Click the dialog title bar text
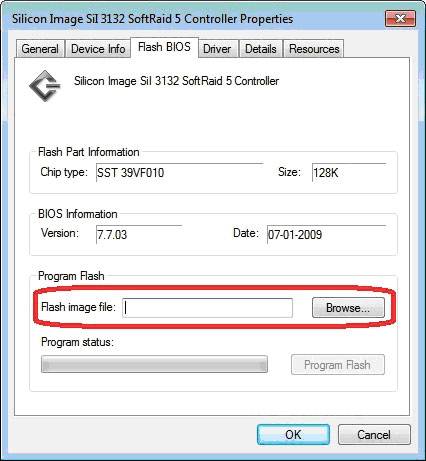The image size is (426, 461). tap(152, 19)
